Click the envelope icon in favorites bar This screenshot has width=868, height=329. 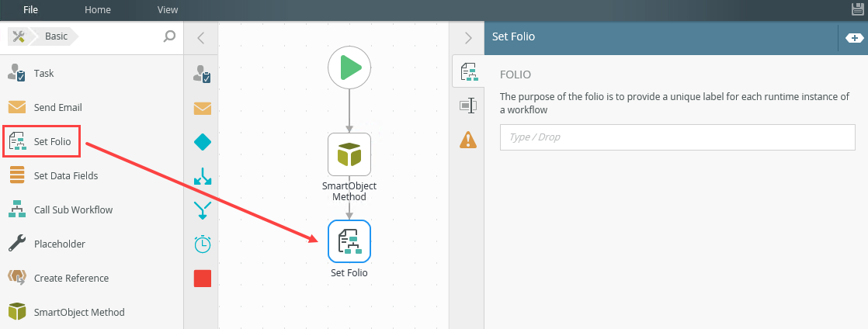[202, 108]
